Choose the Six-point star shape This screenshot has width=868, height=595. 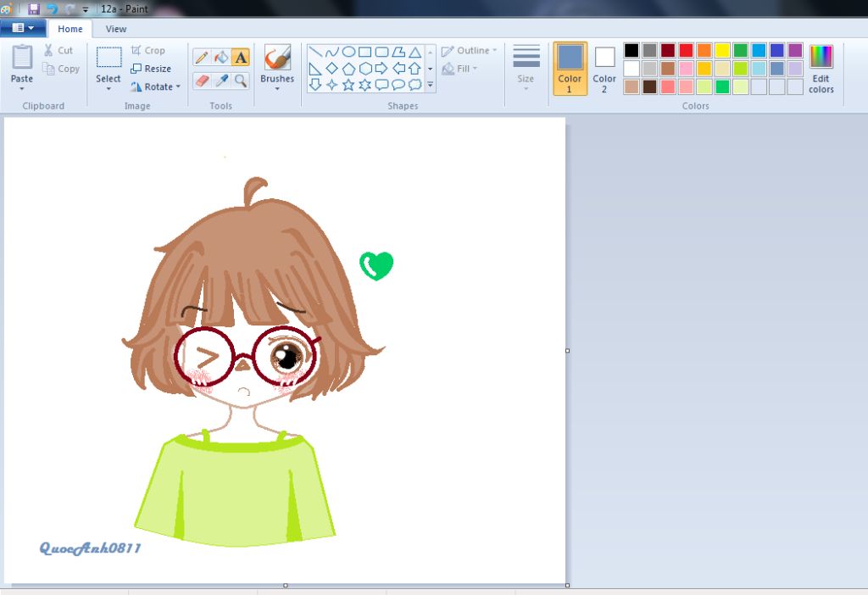pos(364,85)
